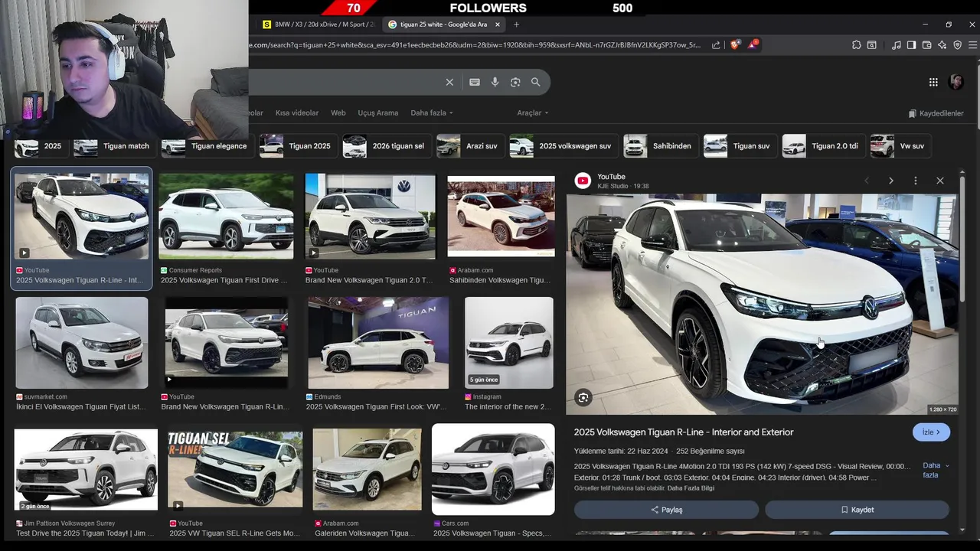The width and height of the screenshot is (980, 551).
Task: Expand the Araçlar tools dropdown
Action: 533,113
